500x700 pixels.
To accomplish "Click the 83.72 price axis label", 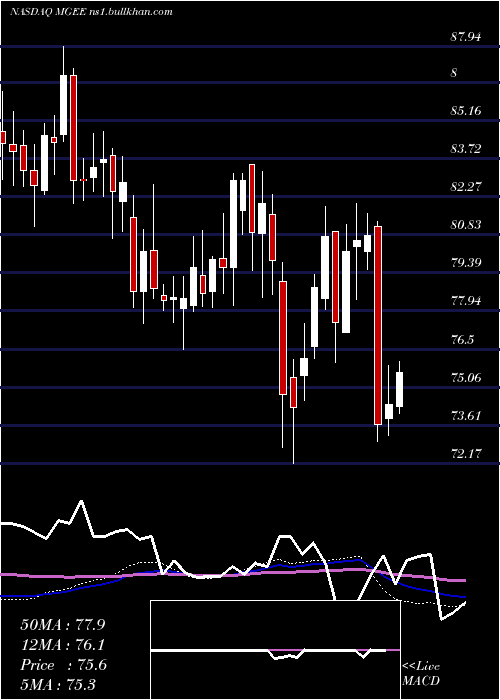I will (x=466, y=148).
